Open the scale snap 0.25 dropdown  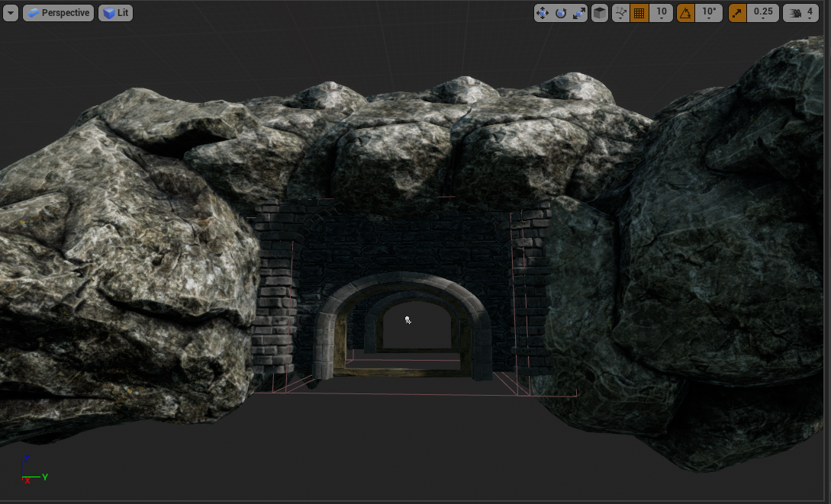pos(763,13)
